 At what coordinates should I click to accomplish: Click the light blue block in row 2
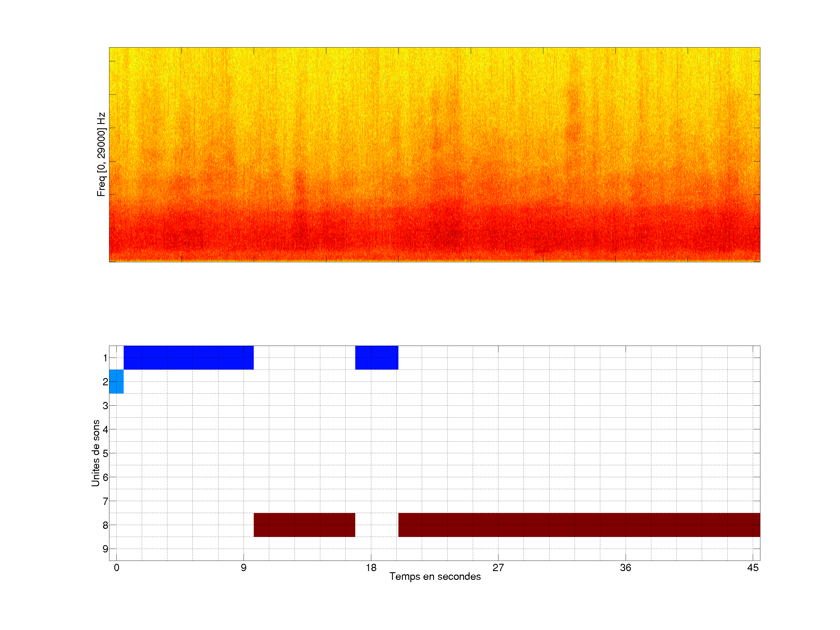tap(116, 381)
